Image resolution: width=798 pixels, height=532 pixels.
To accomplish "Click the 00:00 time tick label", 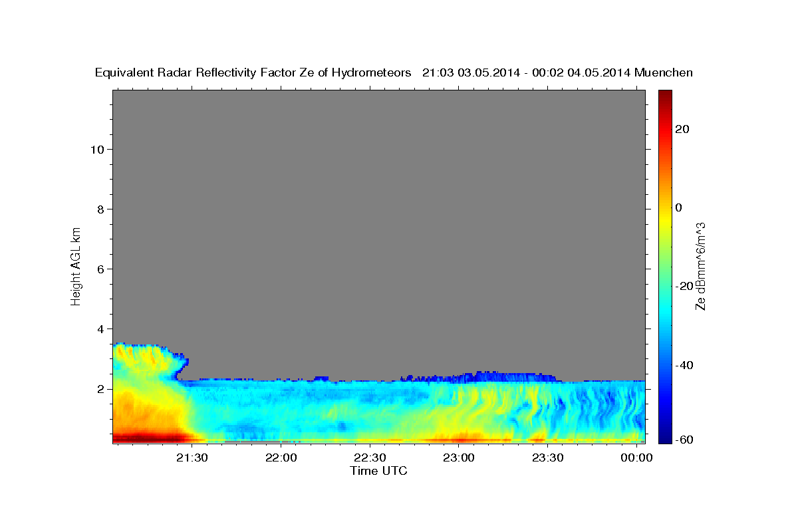I will pyautogui.click(x=636, y=458).
